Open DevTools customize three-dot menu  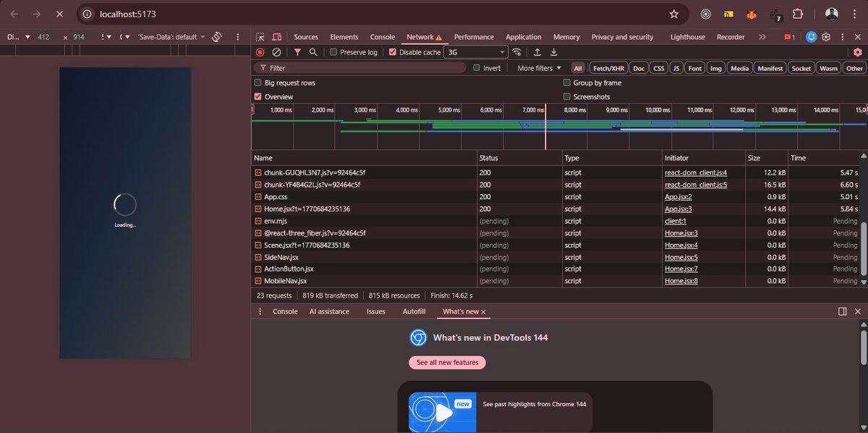pyautogui.click(x=843, y=37)
